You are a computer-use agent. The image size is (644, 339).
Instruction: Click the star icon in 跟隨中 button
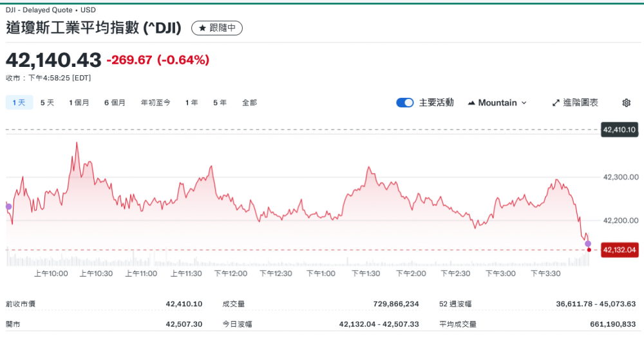(202, 28)
